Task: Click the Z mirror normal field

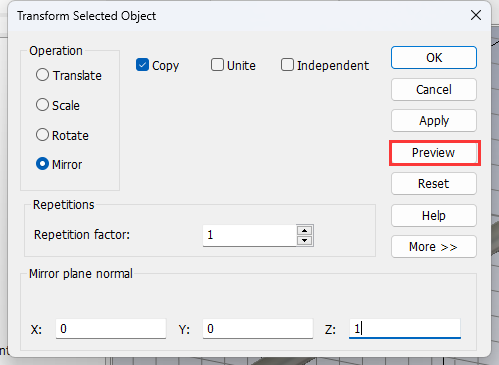Action: pyautogui.click(x=405, y=329)
